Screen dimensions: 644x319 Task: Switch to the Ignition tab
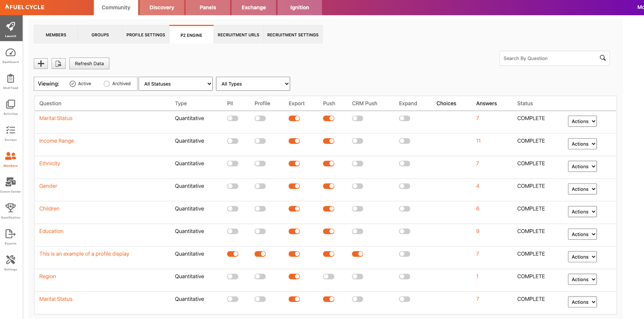pyautogui.click(x=300, y=8)
